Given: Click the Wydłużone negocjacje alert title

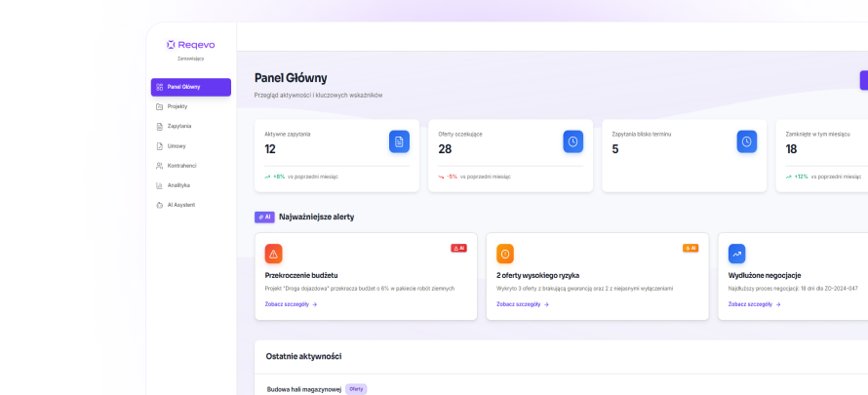Looking at the screenshot, I should [765, 275].
